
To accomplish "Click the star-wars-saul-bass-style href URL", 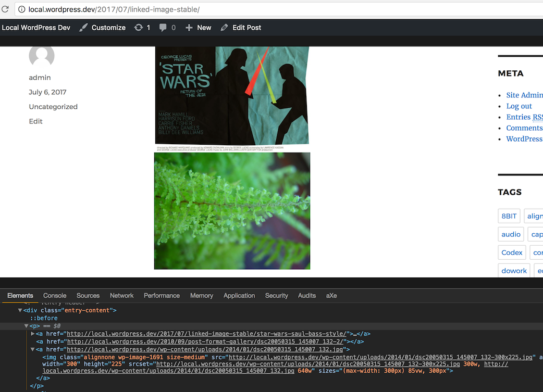I will [x=206, y=334].
